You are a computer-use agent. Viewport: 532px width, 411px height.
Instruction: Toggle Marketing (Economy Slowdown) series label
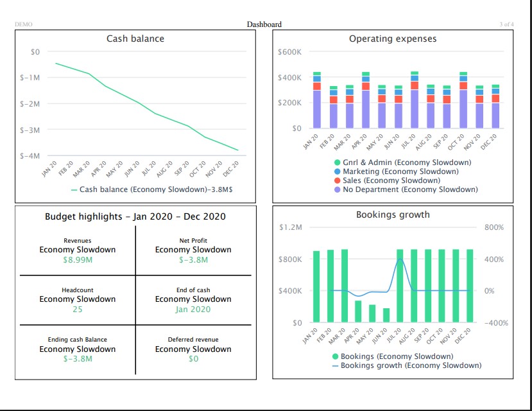click(x=400, y=172)
